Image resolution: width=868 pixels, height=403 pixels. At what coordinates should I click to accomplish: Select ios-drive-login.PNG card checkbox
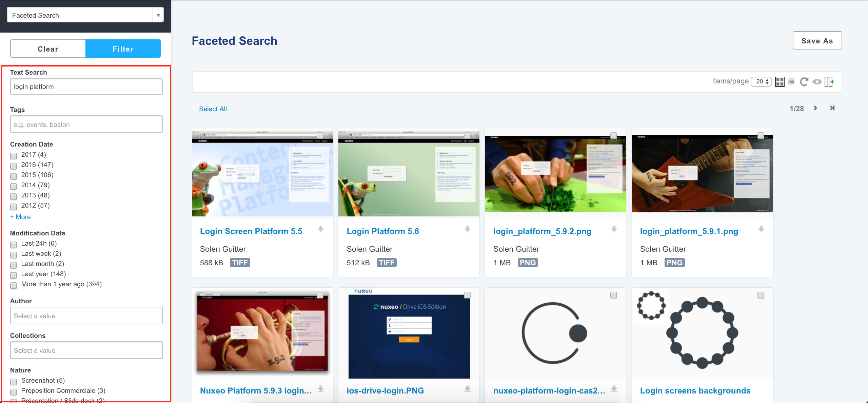[467, 295]
